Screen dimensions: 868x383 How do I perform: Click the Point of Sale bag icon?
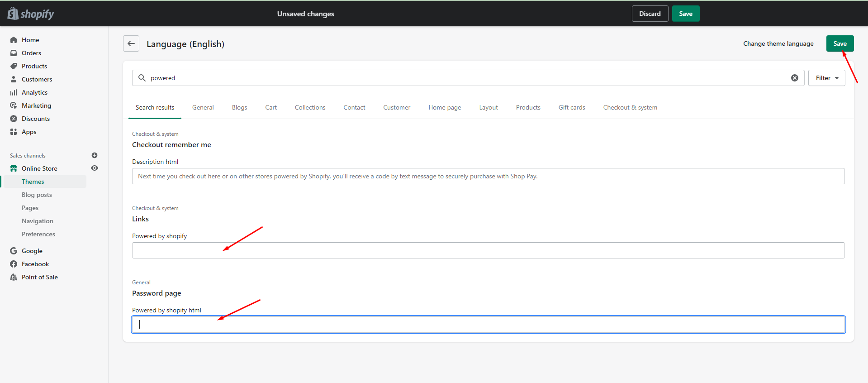(x=14, y=277)
